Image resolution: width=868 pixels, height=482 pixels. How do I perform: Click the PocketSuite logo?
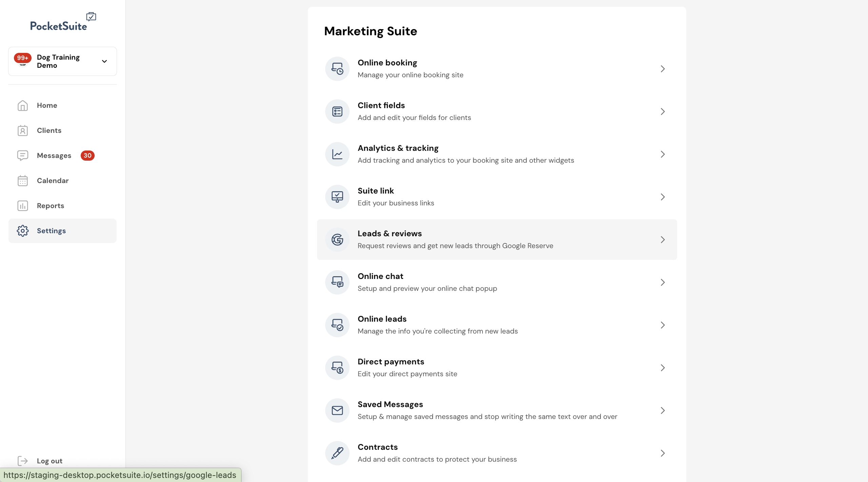(x=63, y=22)
